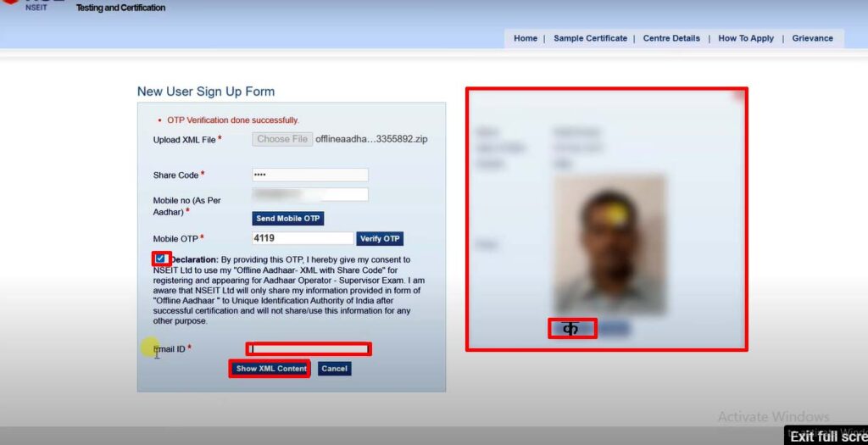The image size is (868, 445).
Task: Click the Verify OTP button
Action: pos(380,238)
